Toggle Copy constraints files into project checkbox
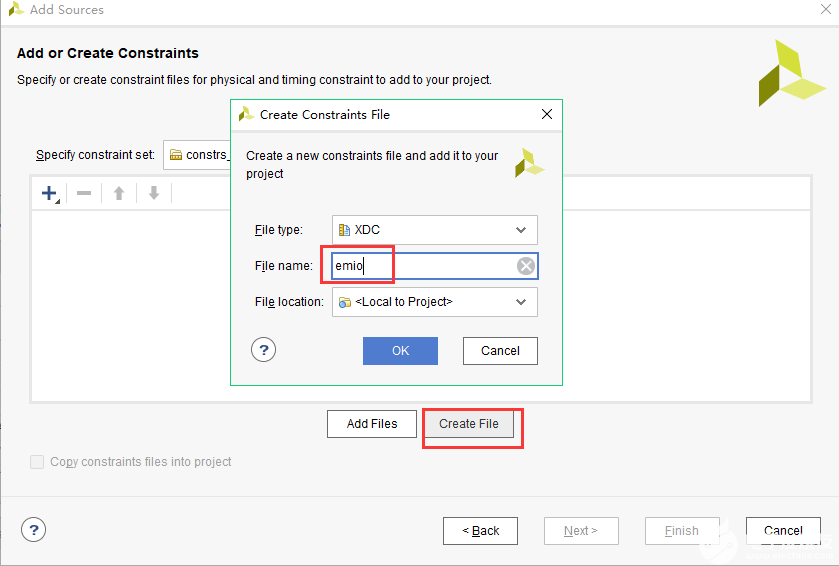Viewport: 839px width, 566px height. [x=38, y=462]
